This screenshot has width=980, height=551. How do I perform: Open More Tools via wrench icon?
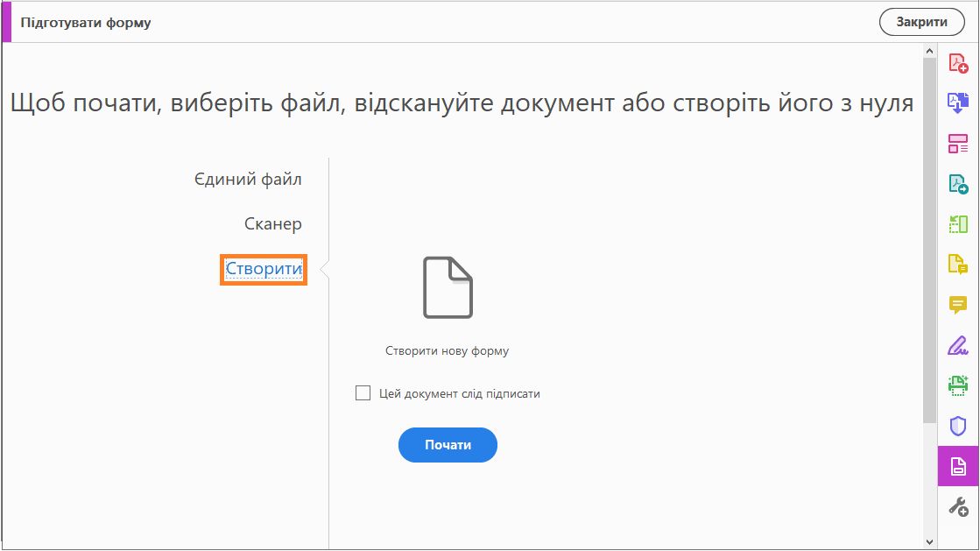point(961,507)
